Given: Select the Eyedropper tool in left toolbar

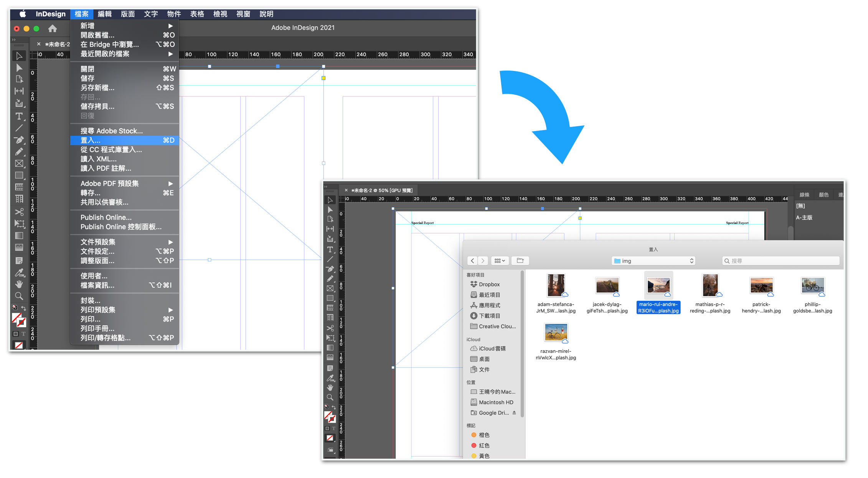Looking at the screenshot, I should pyautogui.click(x=19, y=273).
